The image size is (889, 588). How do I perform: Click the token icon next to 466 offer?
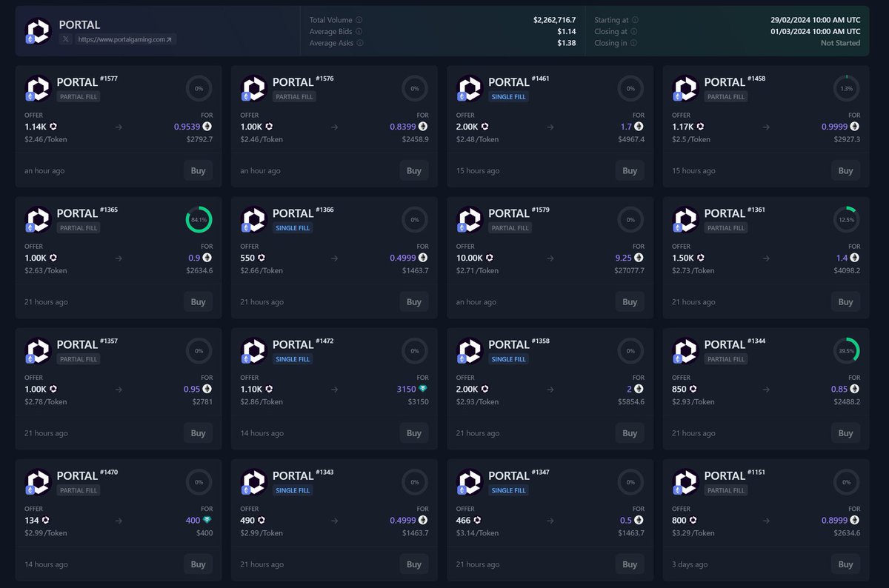(477, 520)
